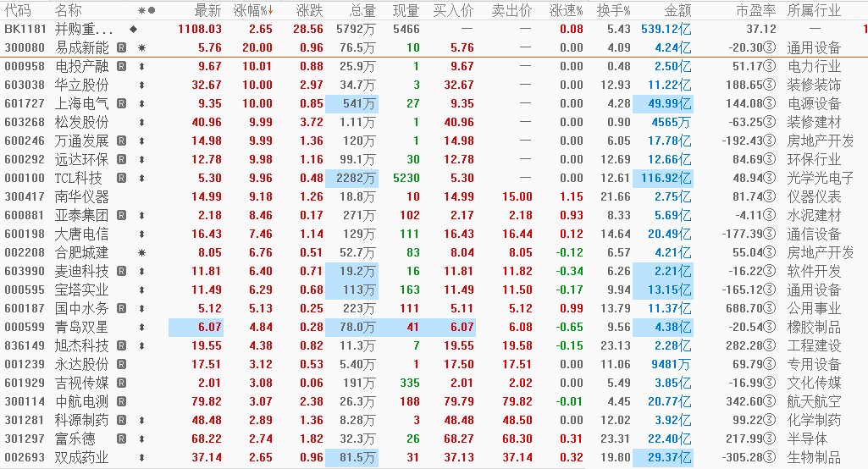
Task: Click the R badge beside 国中水务
Action: [x=122, y=308]
